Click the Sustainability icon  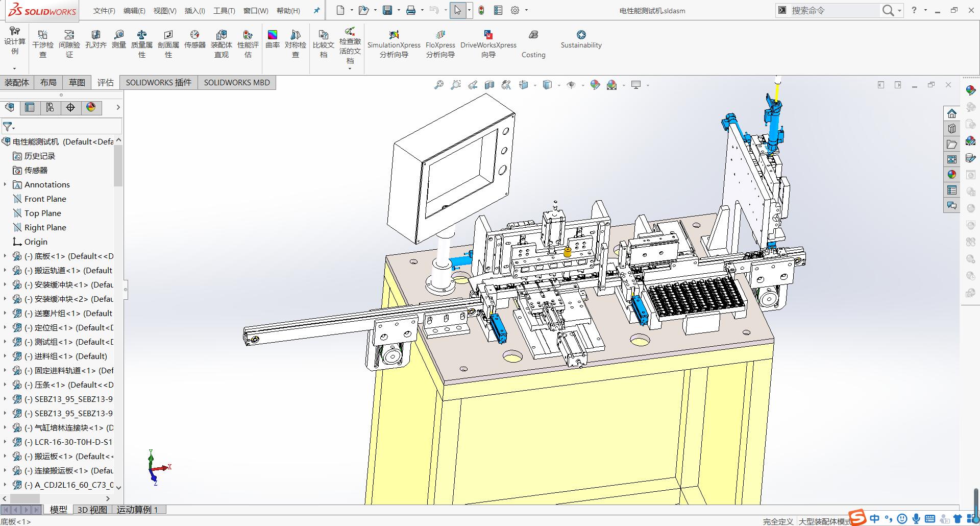(581, 35)
